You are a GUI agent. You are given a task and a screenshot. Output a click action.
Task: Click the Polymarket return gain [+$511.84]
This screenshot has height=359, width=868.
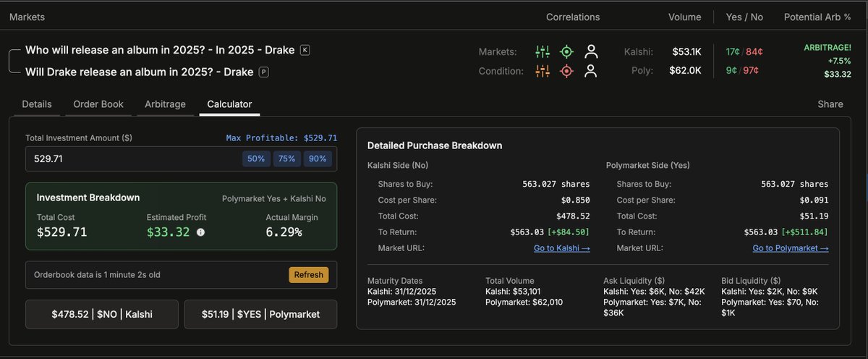tap(805, 232)
